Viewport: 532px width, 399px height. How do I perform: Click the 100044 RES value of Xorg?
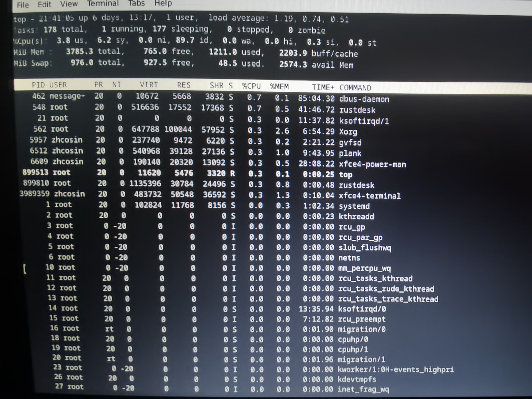coord(178,129)
